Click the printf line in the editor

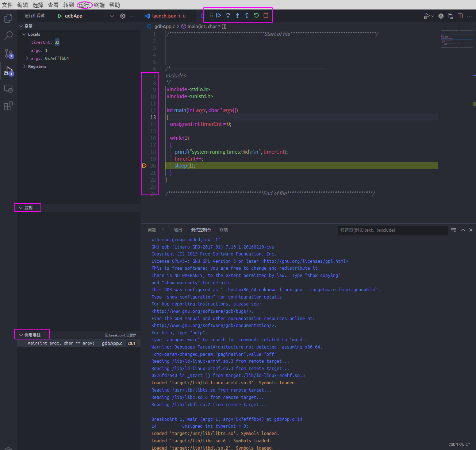coord(231,152)
